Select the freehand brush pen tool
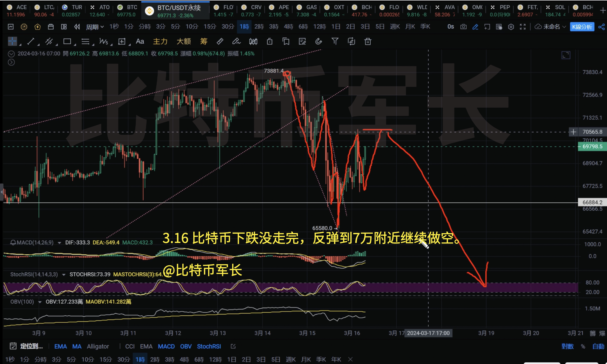 click(x=236, y=42)
